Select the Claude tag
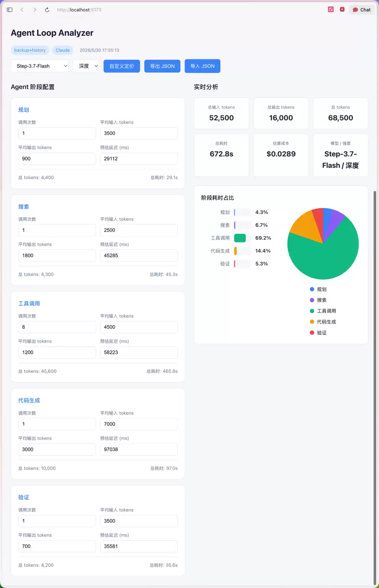This screenshot has width=379, height=588. (x=62, y=50)
